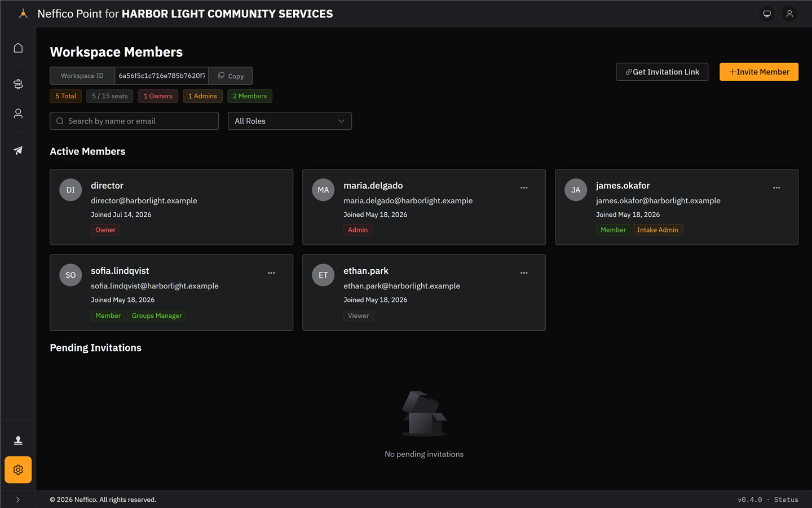Click the 5 / 15 seats badge
The width and height of the screenshot is (812, 508).
(x=110, y=96)
